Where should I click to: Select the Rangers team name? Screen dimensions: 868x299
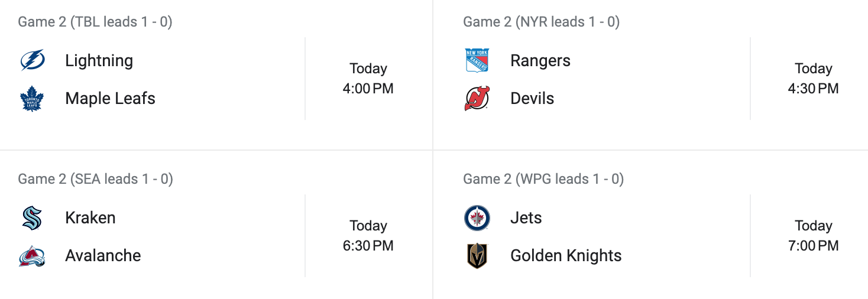pyautogui.click(x=540, y=60)
